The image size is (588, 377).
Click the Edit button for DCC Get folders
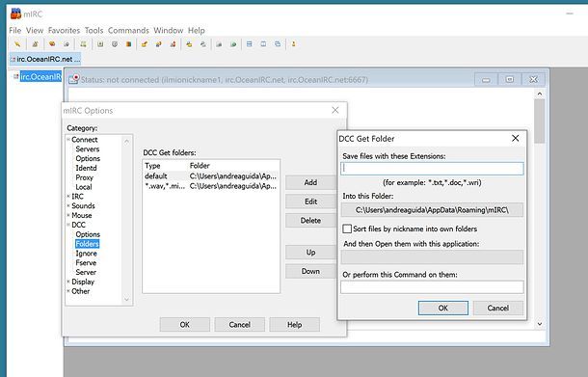pyautogui.click(x=310, y=202)
